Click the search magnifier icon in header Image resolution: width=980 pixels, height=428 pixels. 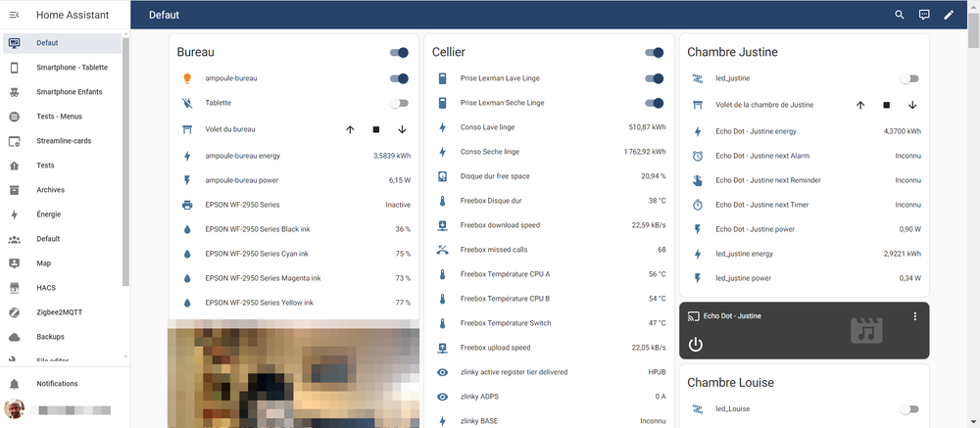[900, 15]
